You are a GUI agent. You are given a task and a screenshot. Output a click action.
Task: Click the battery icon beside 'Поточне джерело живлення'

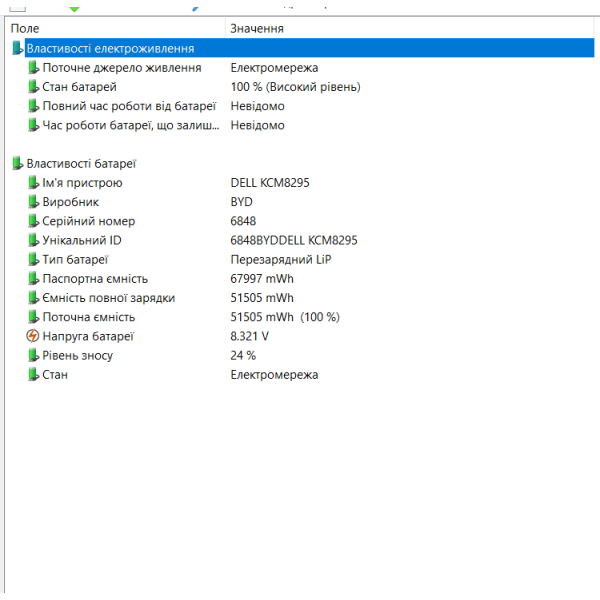click(33, 67)
